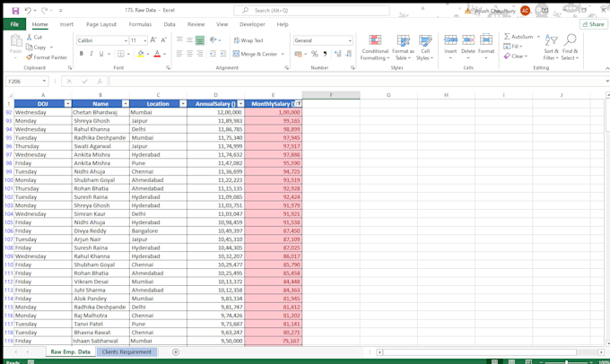Open Conditional Formatting menu
Image resolution: width=610 pixels, height=364 pixels.
[x=375, y=48]
